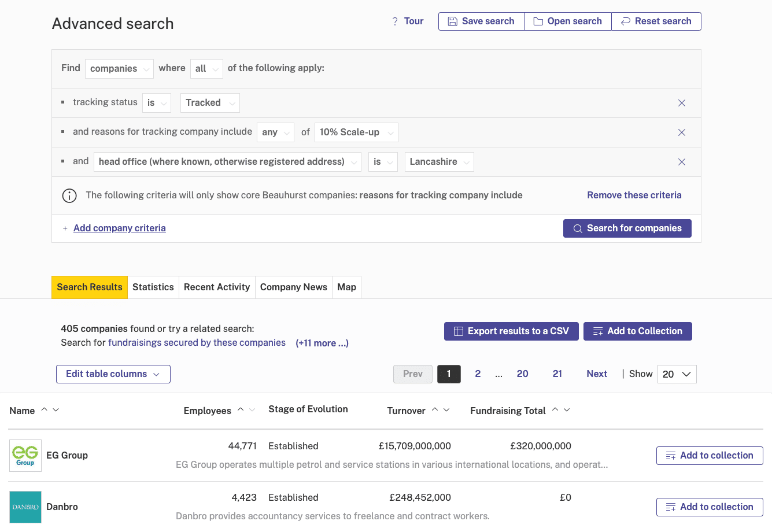Switch to the Recent Activity tab

pos(217,287)
